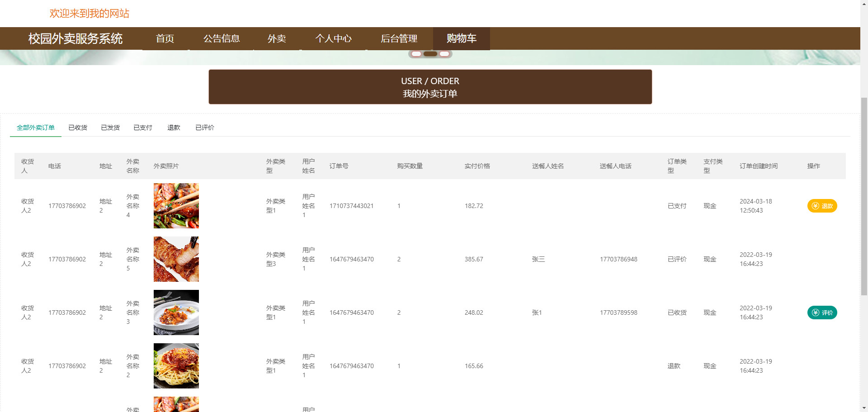Switch to the 已发货 tab
Image resolution: width=868 pixels, height=412 pixels.
click(x=110, y=128)
